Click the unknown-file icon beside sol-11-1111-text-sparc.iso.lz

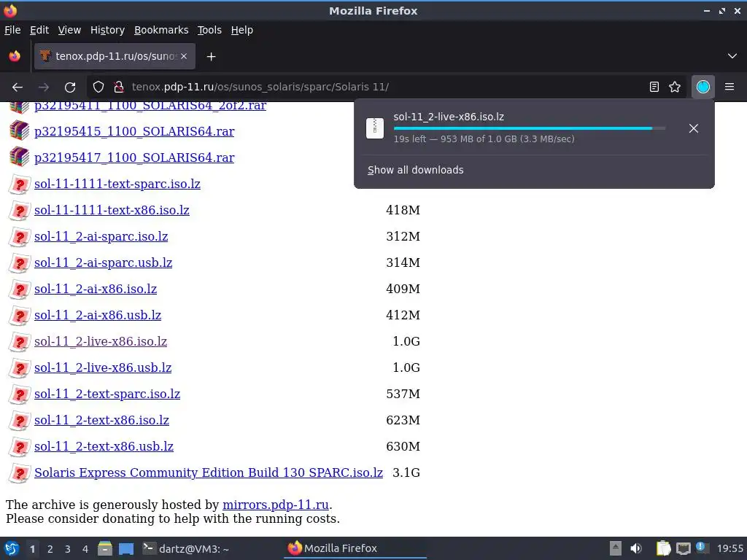20,184
